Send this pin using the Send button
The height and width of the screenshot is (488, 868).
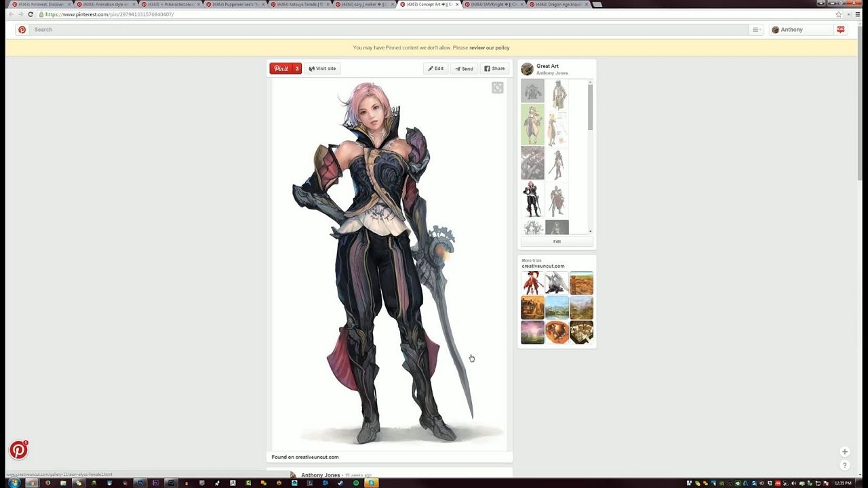click(464, 68)
